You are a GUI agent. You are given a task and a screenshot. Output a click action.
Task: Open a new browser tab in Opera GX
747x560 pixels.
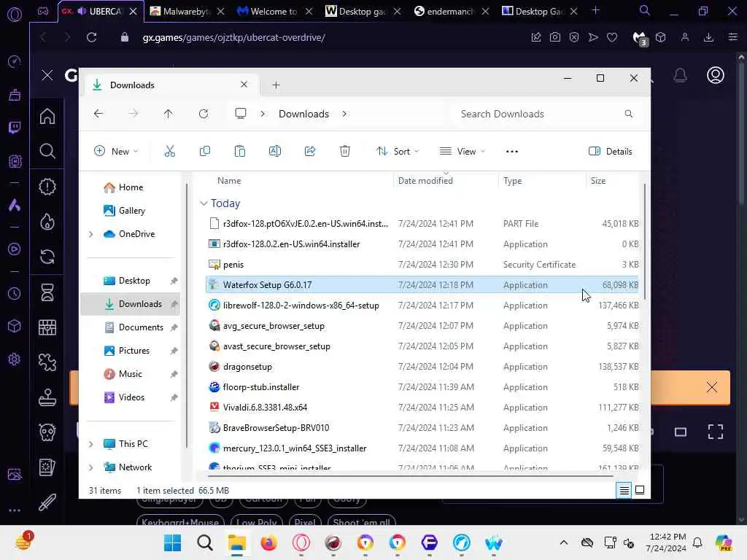(x=595, y=10)
